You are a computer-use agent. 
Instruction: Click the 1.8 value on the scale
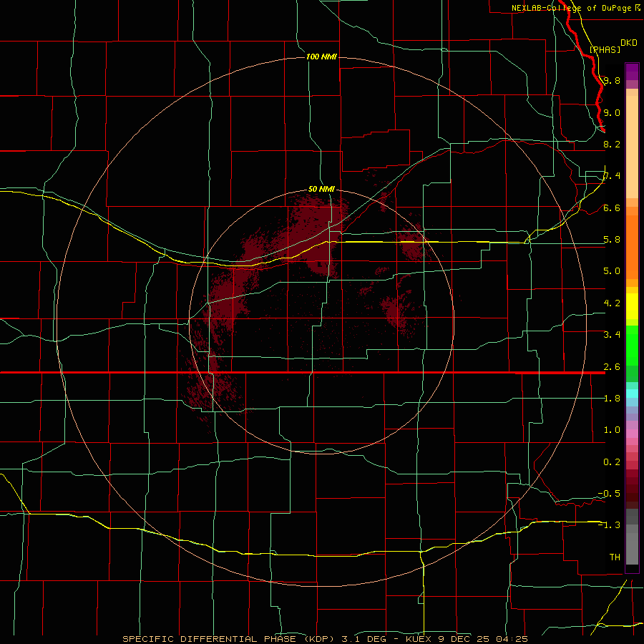[x=612, y=399]
